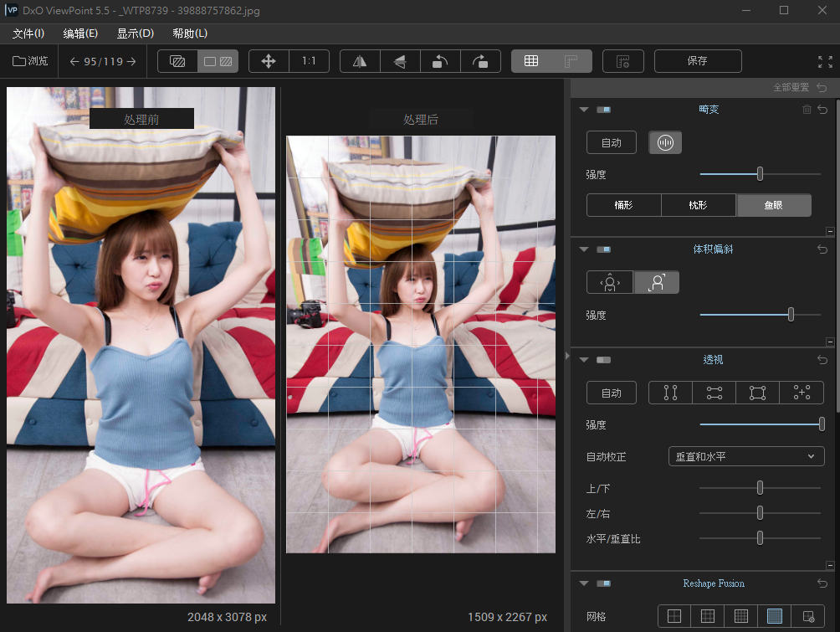
Task: Reset the 畸变 distortion settings
Action: tap(822, 110)
